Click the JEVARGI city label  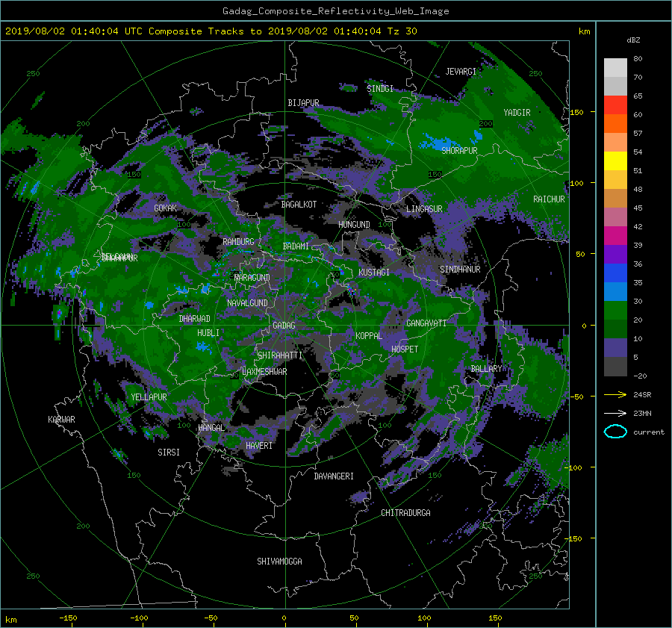[461, 72]
